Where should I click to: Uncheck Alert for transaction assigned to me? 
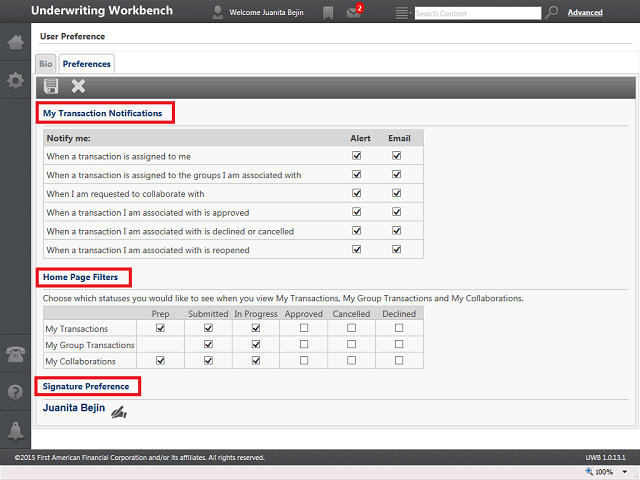(357, 156)
